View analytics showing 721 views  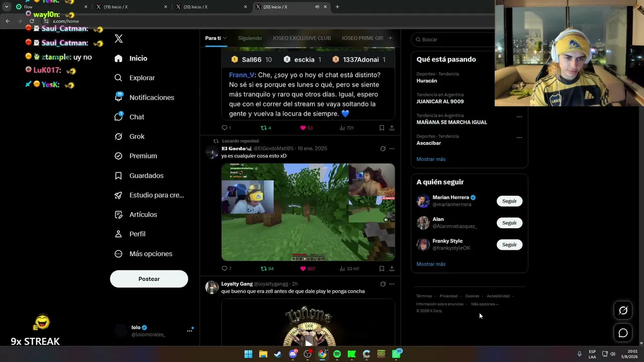pos(347,128)
